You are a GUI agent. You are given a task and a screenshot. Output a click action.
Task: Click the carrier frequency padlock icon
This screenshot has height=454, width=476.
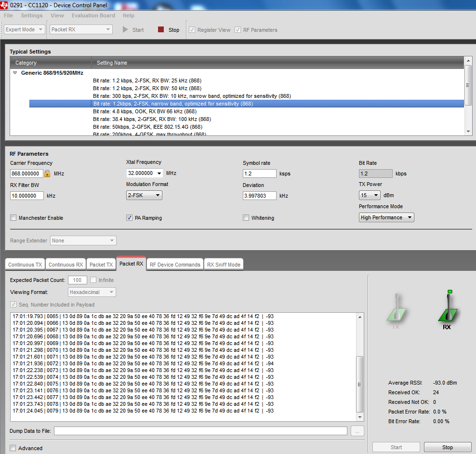click(x=47, y=174)
